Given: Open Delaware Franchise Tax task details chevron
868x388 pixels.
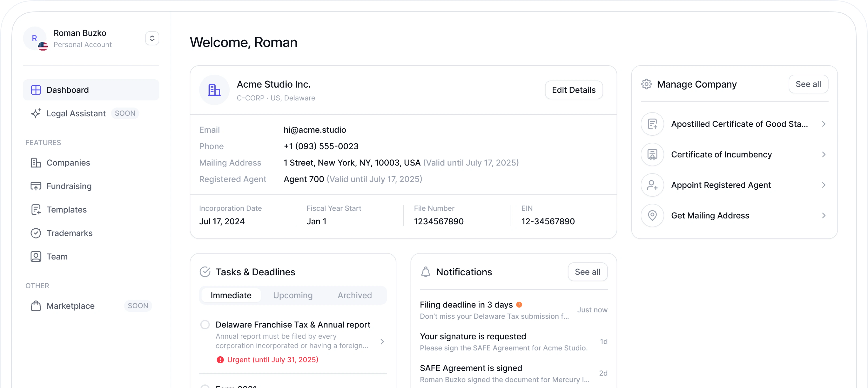Looking at the screenshot, I should click(382, 342).
